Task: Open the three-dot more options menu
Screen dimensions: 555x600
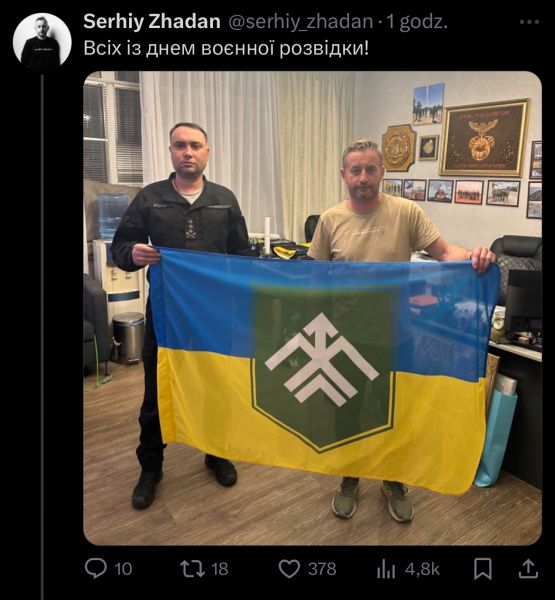Action: coord(529,22)
